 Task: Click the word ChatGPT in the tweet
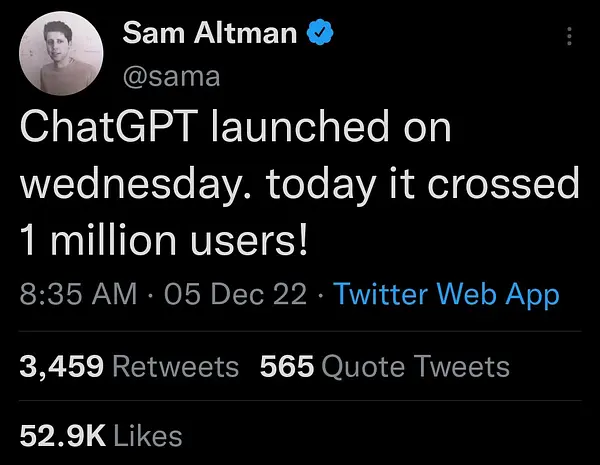point(109,126)
